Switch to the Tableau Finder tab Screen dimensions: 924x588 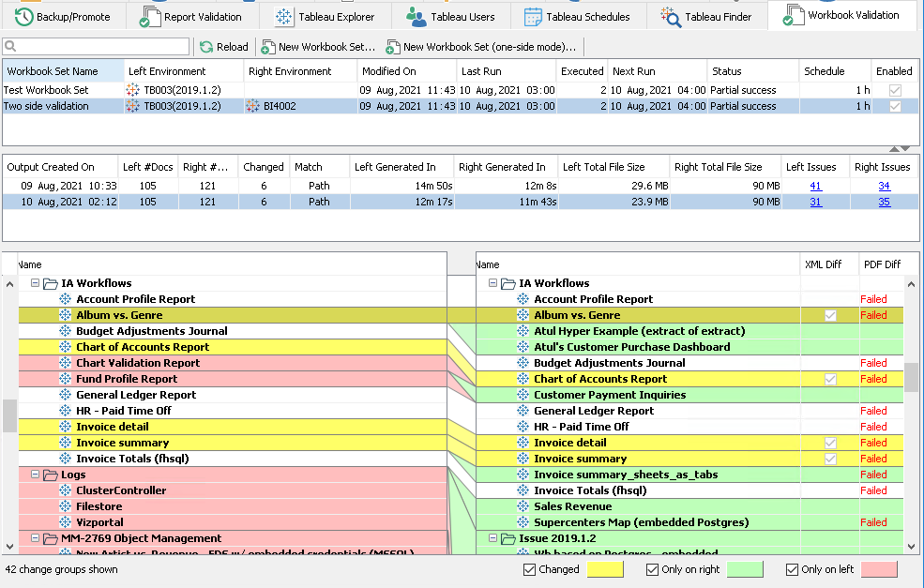point(706,17)
